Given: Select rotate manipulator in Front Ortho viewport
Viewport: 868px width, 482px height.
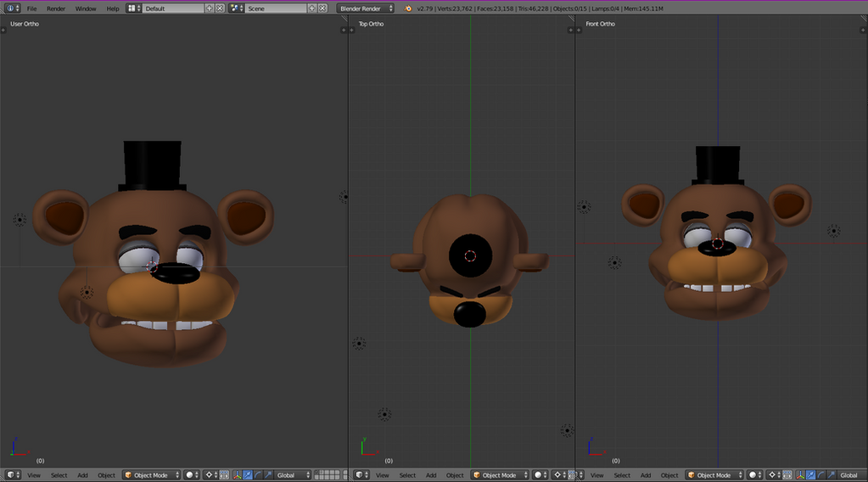Looking at the screenshot, I should coord(821,475).
